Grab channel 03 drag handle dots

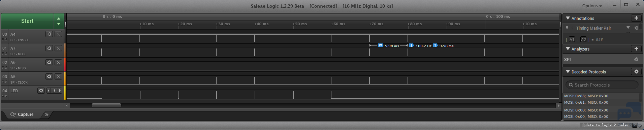(4, 82)
